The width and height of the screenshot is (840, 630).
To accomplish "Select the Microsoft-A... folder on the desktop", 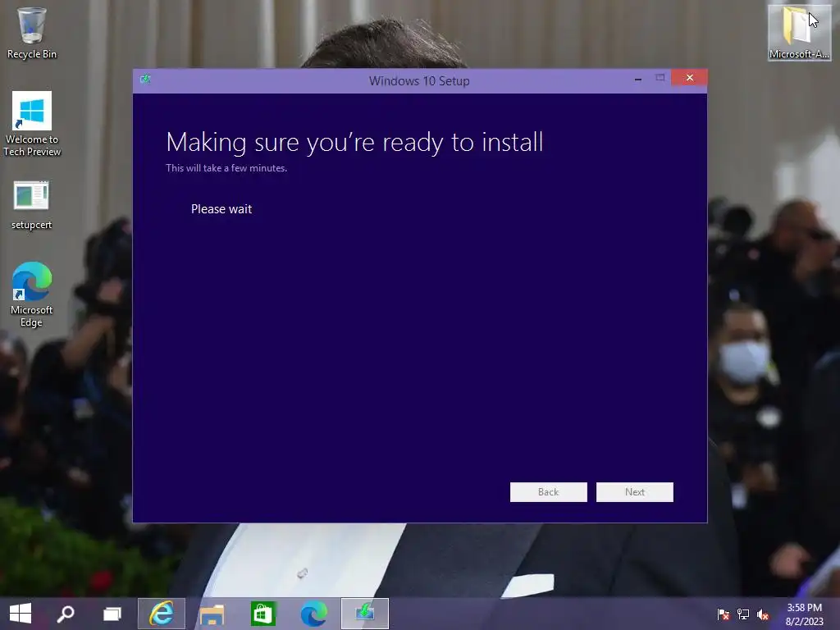I will [x=799, y=32].
